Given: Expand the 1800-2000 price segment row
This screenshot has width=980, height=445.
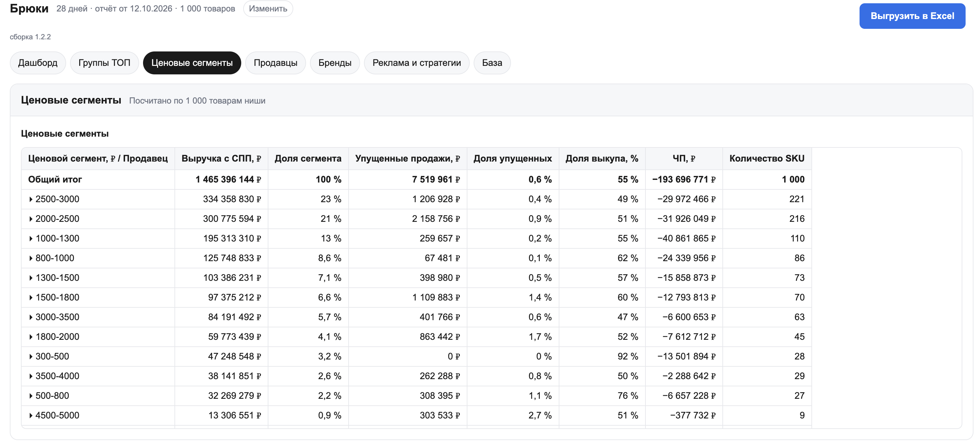Looking at the screenshot, I should pyautogui.click(x=31, y=337).
